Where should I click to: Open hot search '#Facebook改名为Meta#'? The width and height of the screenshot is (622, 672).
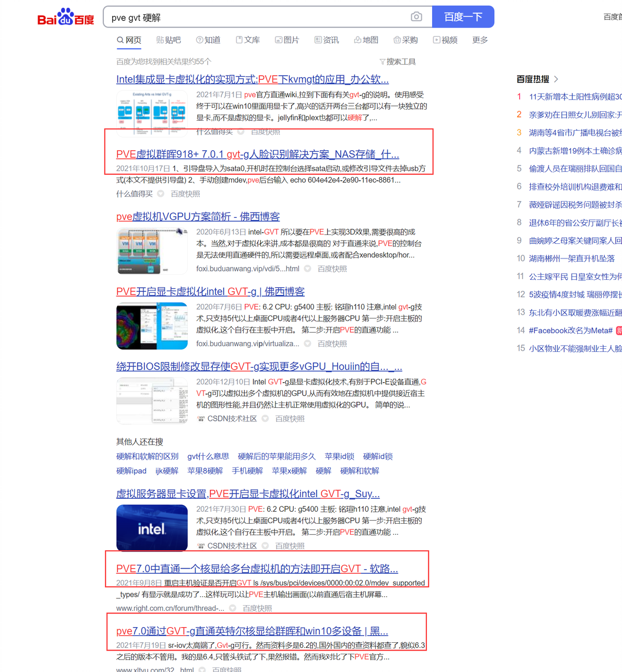[571, 331]
